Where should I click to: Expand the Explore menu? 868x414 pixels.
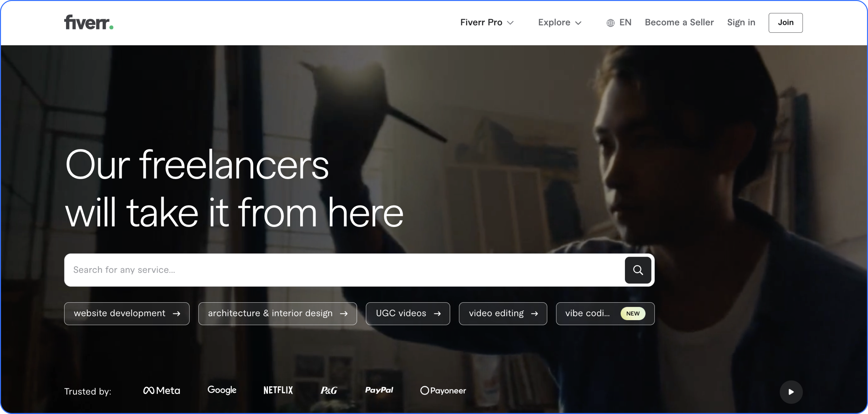point(560,23)
